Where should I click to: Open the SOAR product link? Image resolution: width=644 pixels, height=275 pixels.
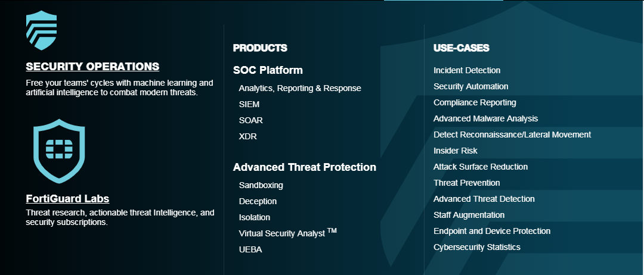coord(250,120)
